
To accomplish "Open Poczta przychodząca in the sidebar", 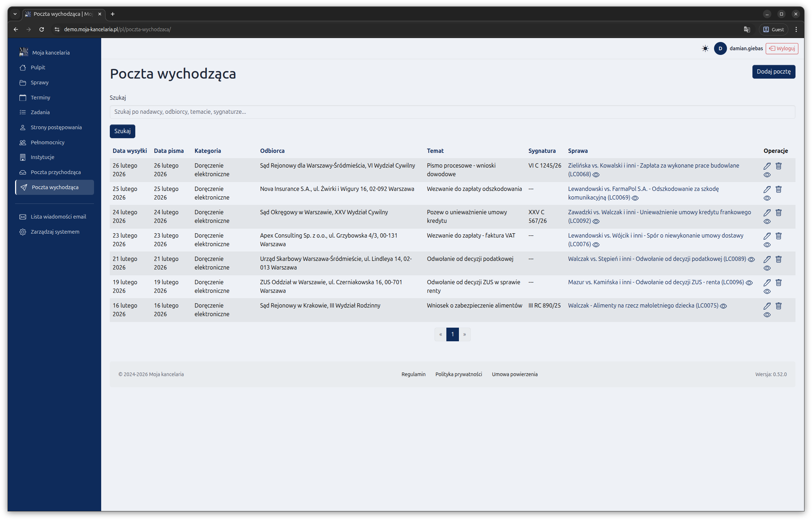I will tap(56, 172).
